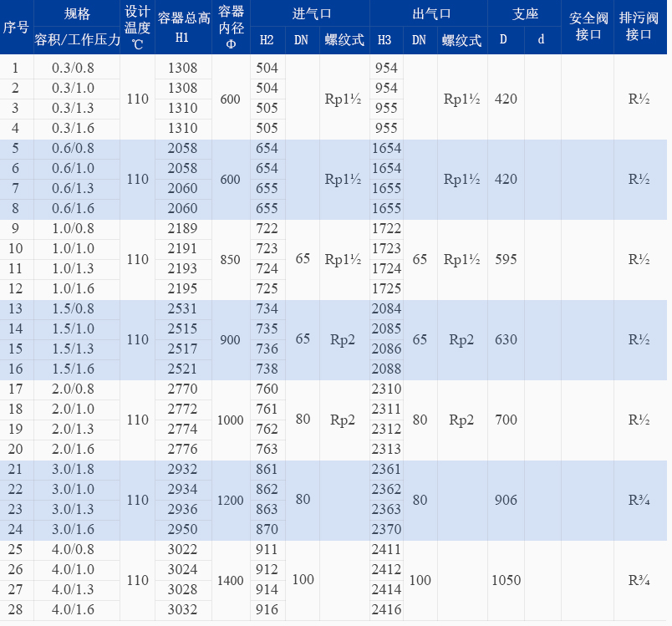Select the 排污阀接口 column header
This screenshot has width=672, height=626.
point(641,28)
